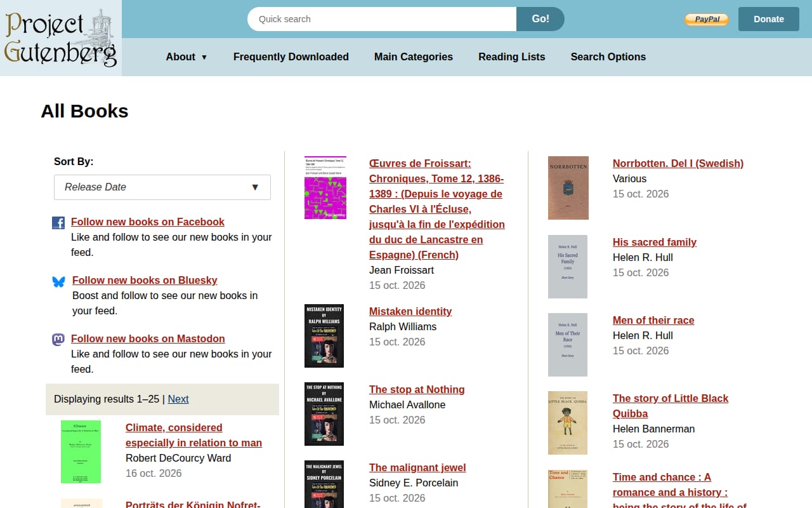
Task: Open Men of their race link
Action: (653, 321)
